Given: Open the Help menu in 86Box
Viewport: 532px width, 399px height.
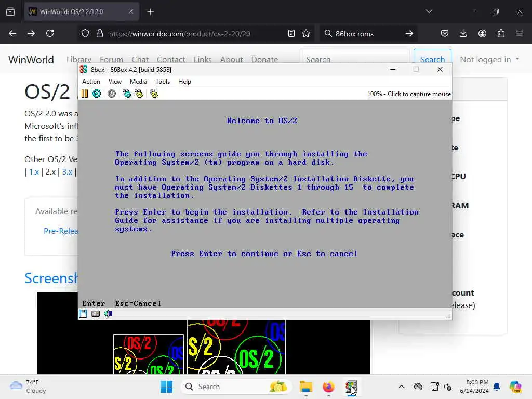Looking at the screenshot, I should click(184, 82).
